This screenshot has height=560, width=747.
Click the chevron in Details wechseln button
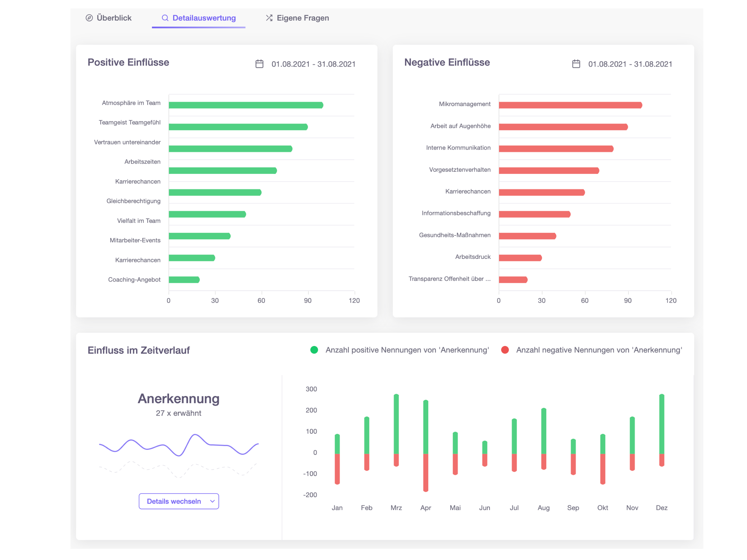(x=212, y=501)
